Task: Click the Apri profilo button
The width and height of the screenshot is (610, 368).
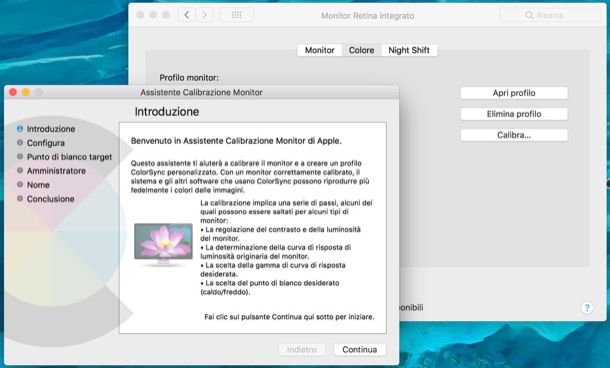Action: click(514, 93)
